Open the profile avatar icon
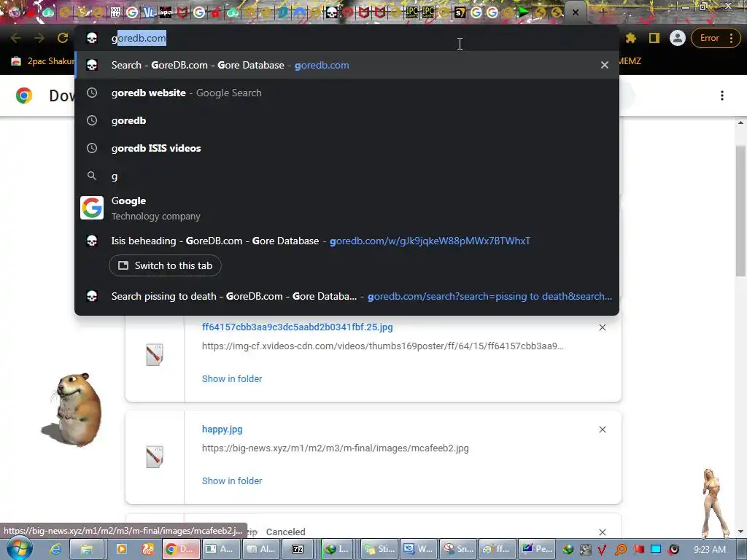Viewport: 747px width, 560px height. (x=677, y=38)
